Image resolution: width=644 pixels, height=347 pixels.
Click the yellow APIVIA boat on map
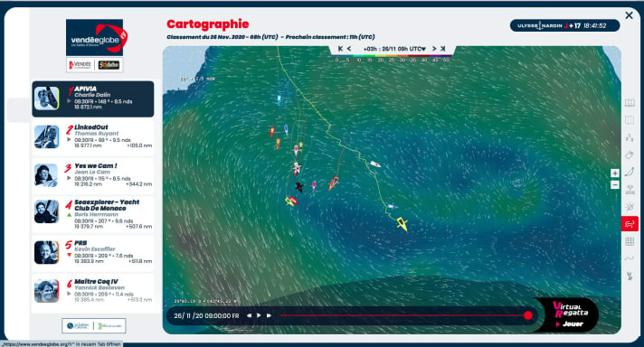(402, 224)
